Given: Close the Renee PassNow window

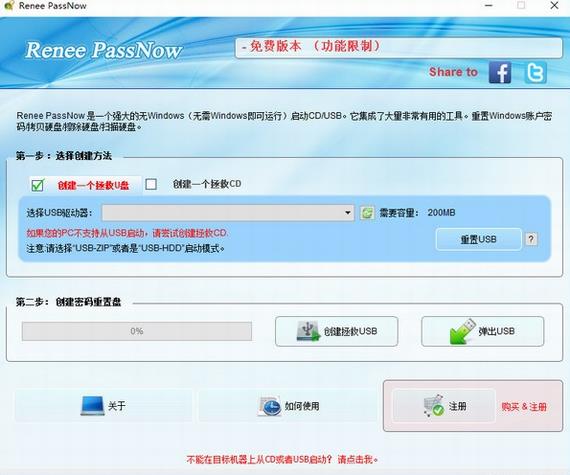Looking at the screenshot, I should pyautogui.click(x=554, y=5).
